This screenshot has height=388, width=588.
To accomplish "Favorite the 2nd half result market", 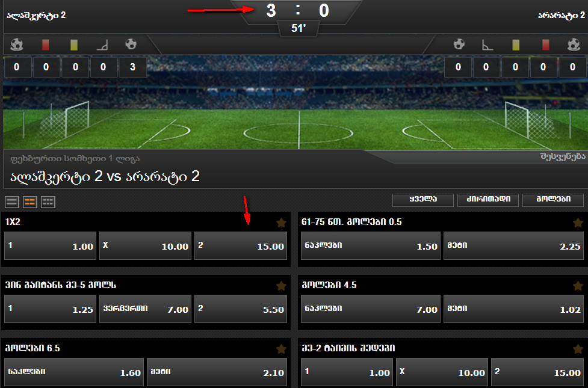I will point(578,350).
